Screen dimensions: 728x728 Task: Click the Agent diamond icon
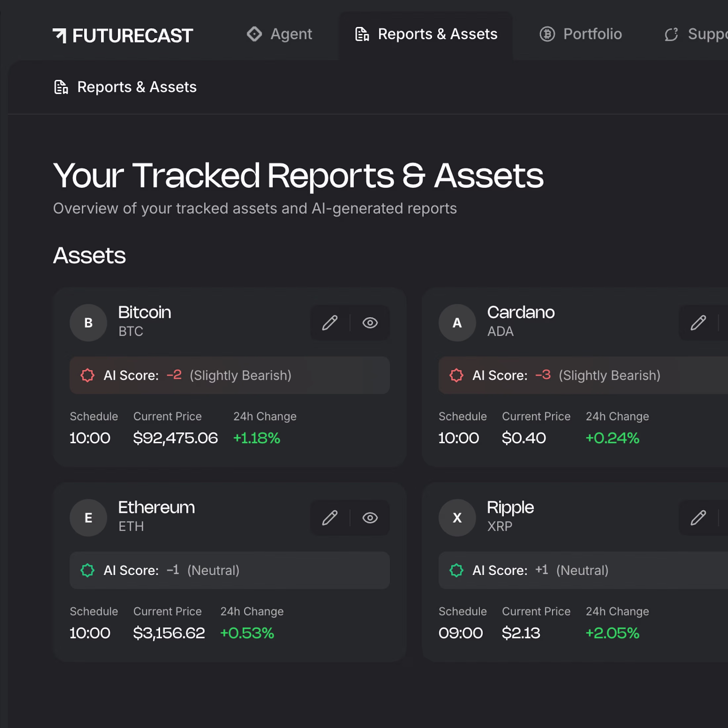pyautogui.click(x=254, y=34)
